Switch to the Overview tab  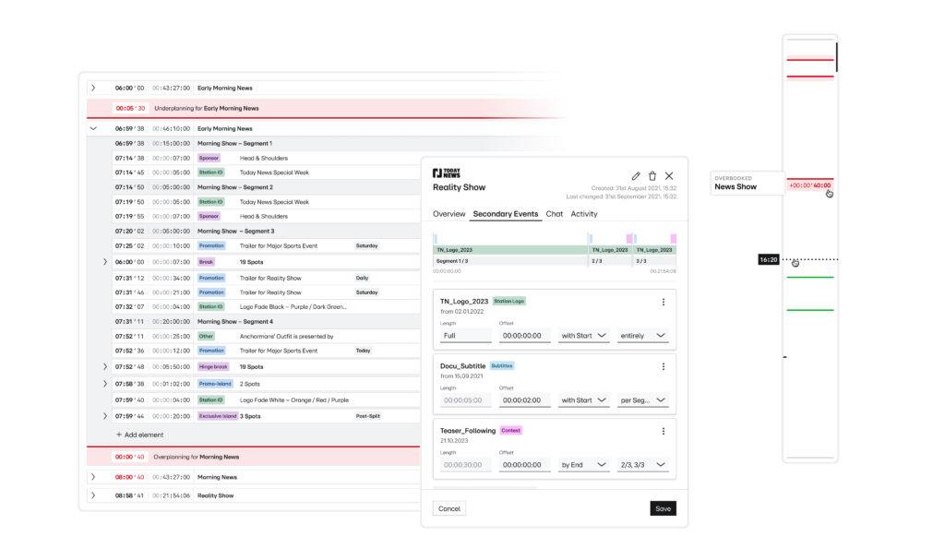449,214
